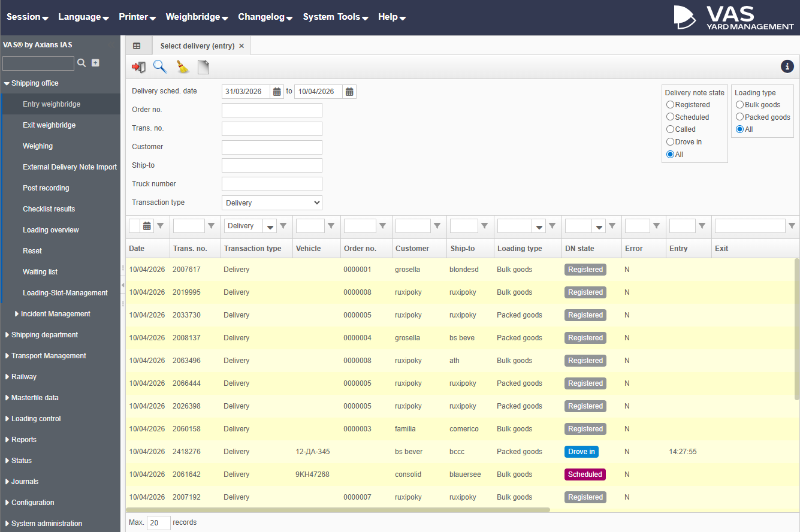Open the Weighbridge menu
The height and width of the screenshot is (532, 800).
coord(197,17)
